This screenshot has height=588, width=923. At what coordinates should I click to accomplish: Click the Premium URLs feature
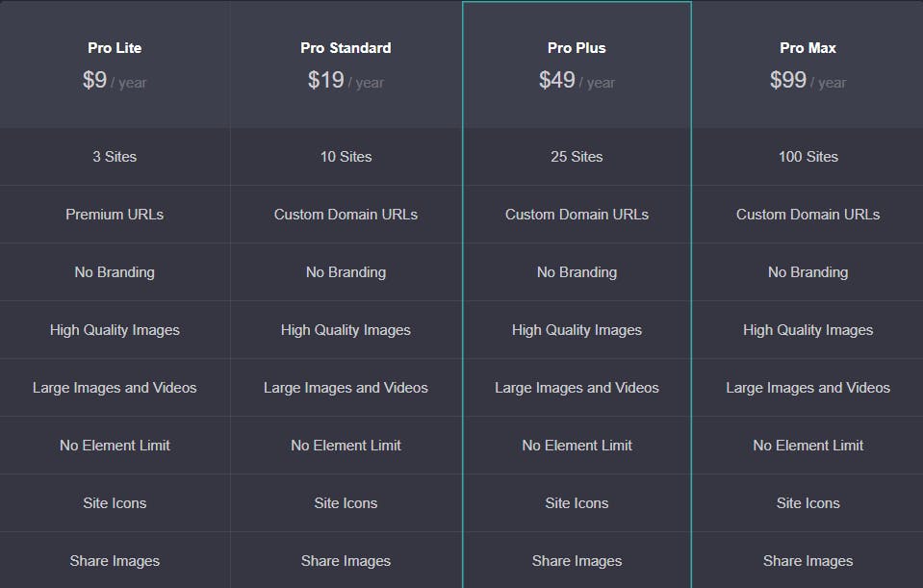(x=115, y=215)
